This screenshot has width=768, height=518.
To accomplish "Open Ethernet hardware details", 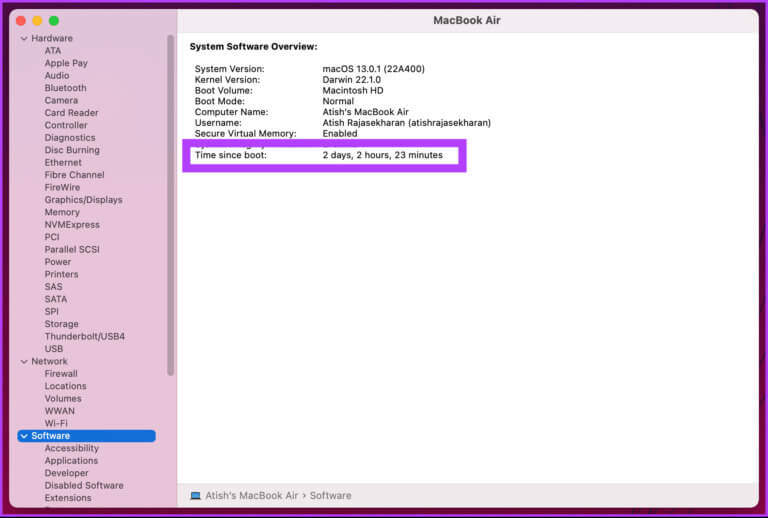I will click(x=63, y=162).
